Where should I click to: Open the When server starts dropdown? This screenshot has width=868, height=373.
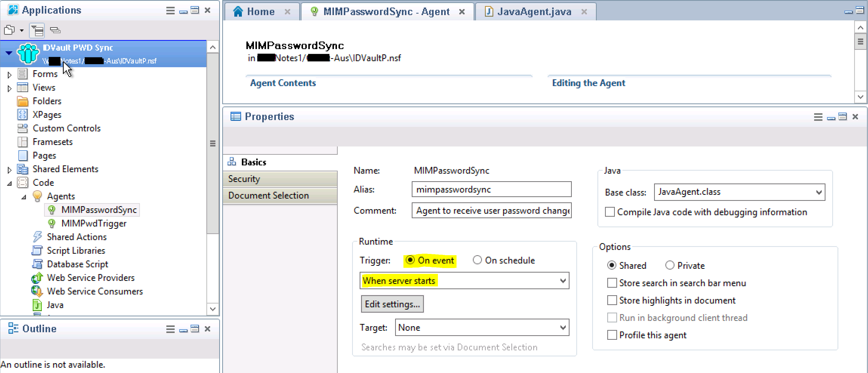(x=562, y=281)
